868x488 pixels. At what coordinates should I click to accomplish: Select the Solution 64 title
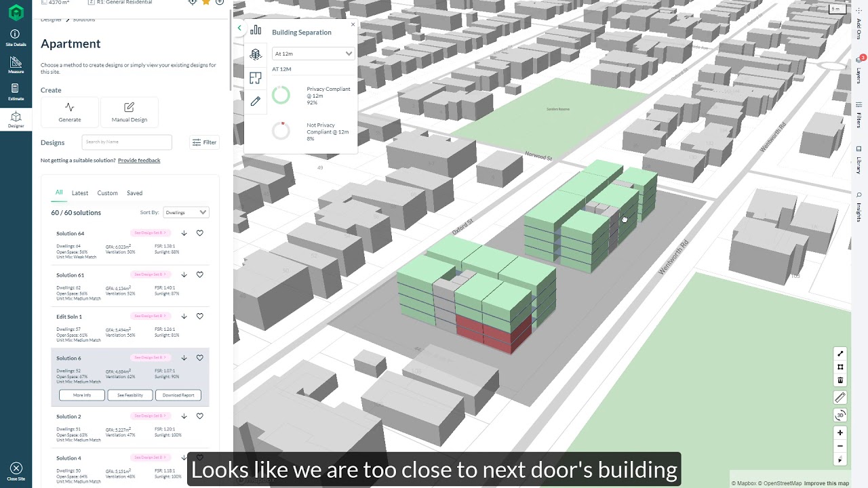pyautogui.click(x=71, y=234)
